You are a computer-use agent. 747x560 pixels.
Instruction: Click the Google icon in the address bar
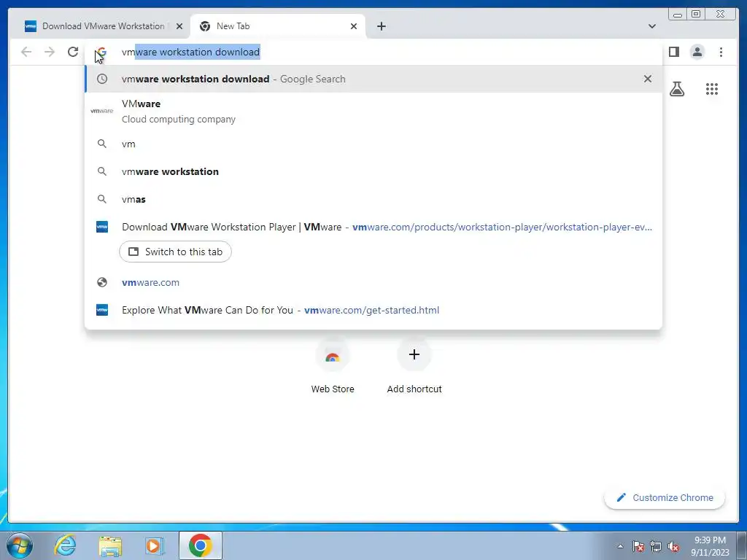pyautogui.click(x=101, y=52)
